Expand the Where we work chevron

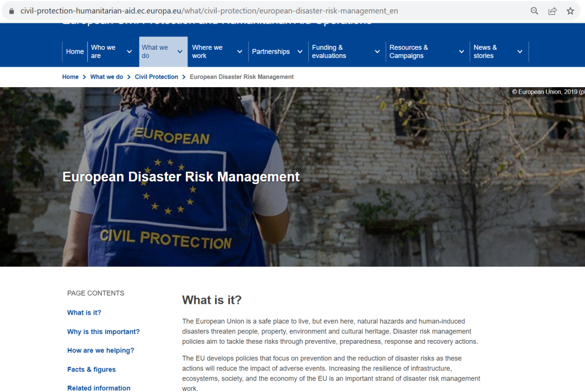[x=239, y=51]
